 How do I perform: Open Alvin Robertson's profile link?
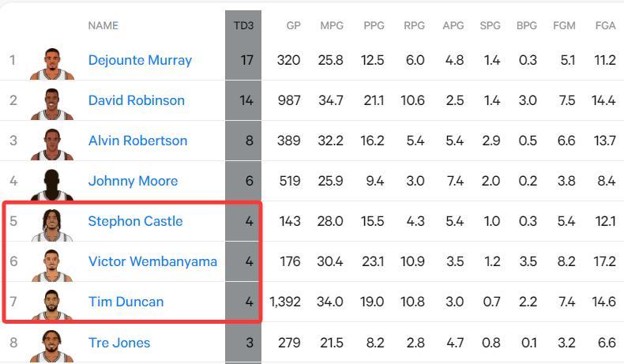(137, 141)
